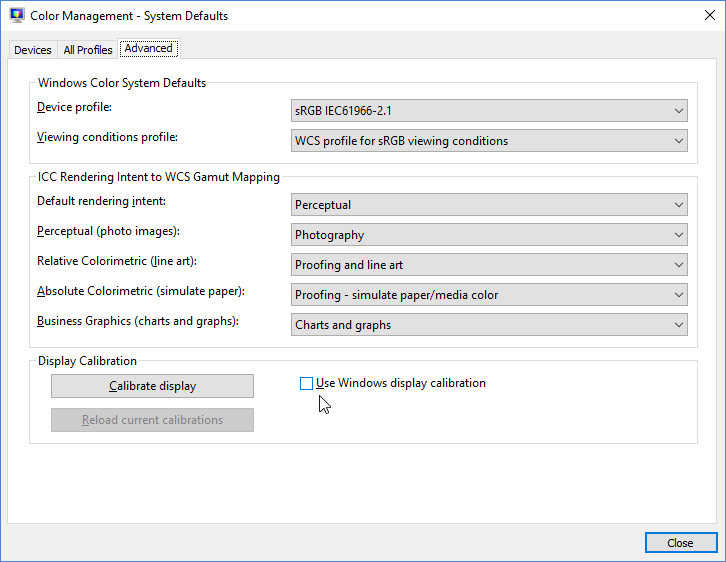The width and height of the screenshot is (726, 562).
Task: Click the Default rendering intent label
Action: [101, 201]
